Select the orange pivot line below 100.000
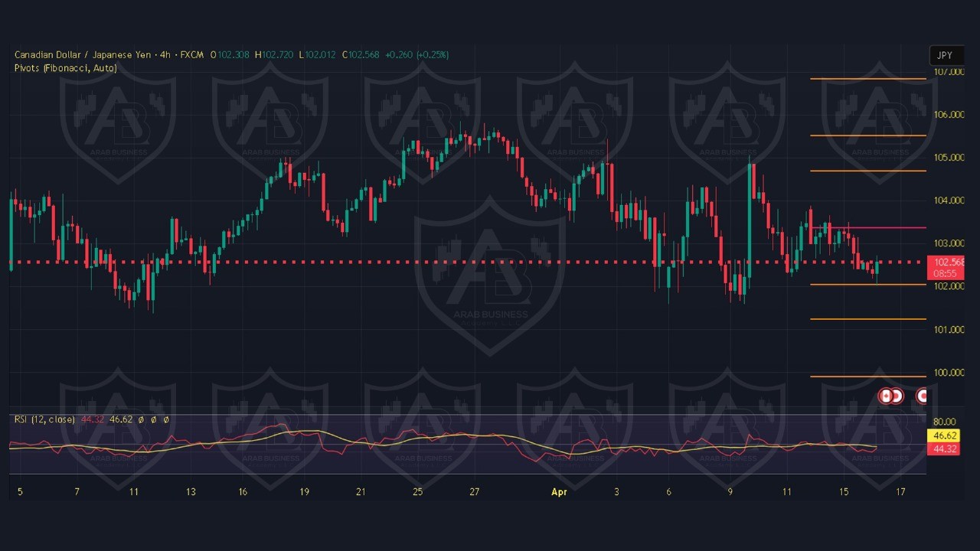 pyautogui.click(x=868, y=377)
